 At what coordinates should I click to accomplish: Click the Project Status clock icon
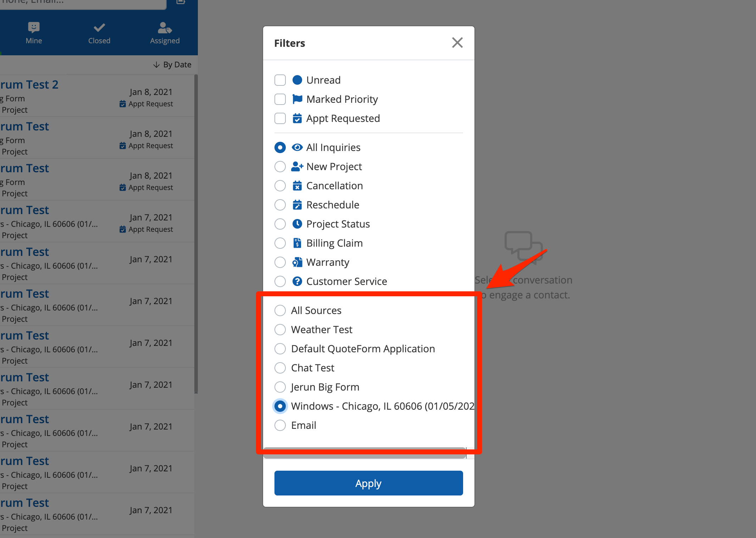coord(297,224)
